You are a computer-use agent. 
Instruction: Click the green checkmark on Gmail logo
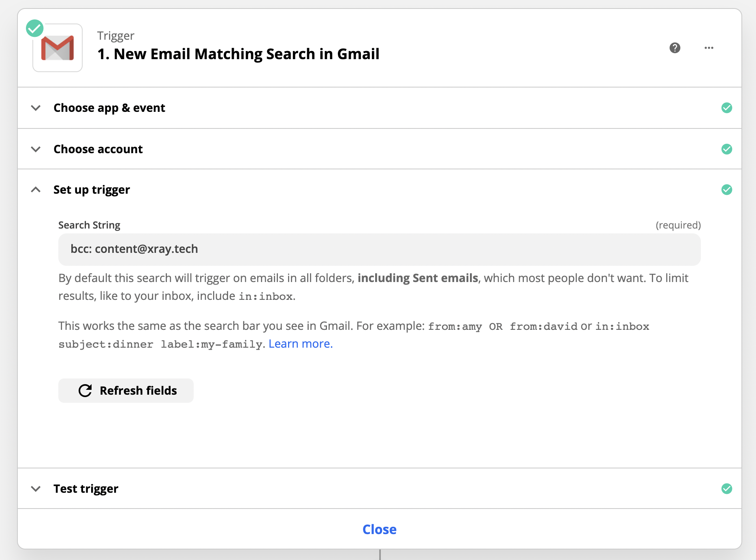pyautogui.click(x=35, y=28)
